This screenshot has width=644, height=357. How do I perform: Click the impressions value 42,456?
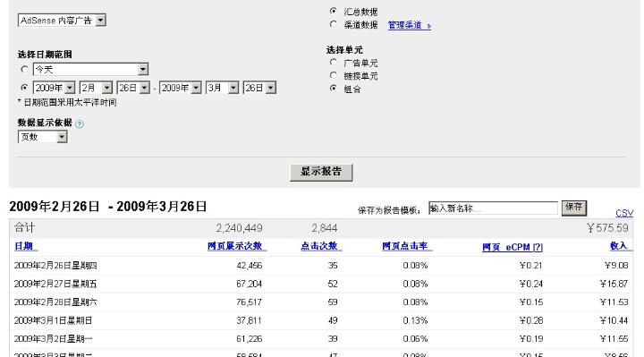point(250,266)
